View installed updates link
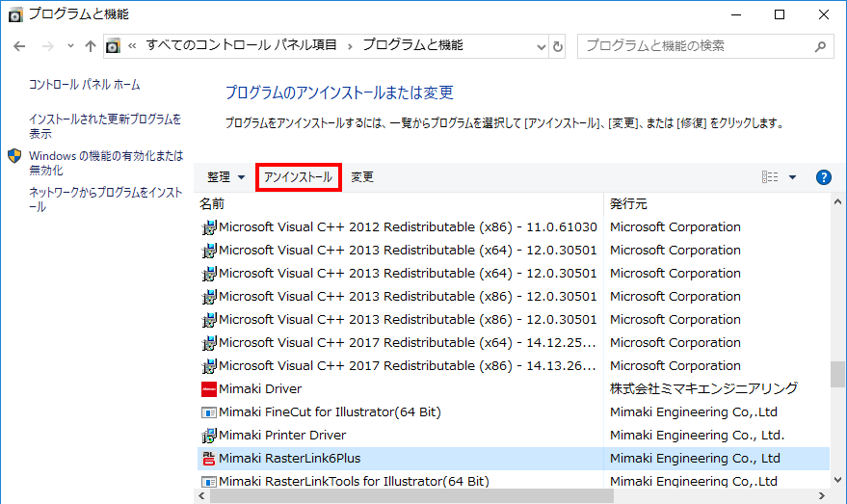Screen dimensions: 847x504 coord(105,126)
